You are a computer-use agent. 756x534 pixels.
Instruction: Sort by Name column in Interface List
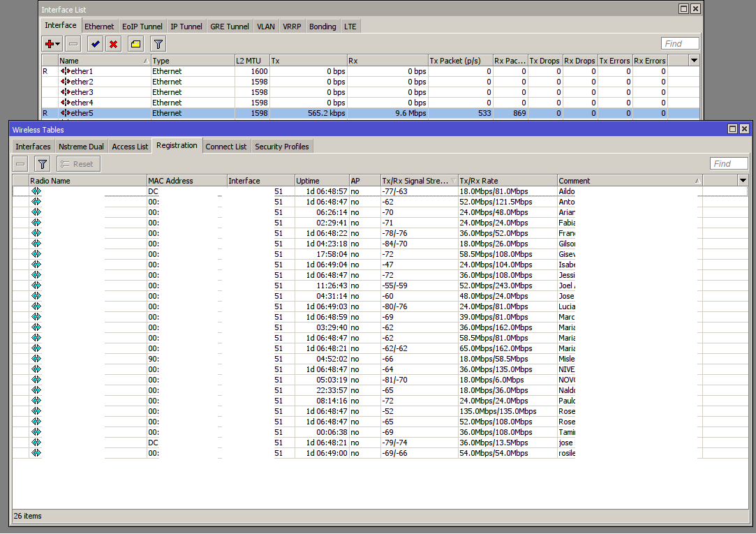[104, 61]
